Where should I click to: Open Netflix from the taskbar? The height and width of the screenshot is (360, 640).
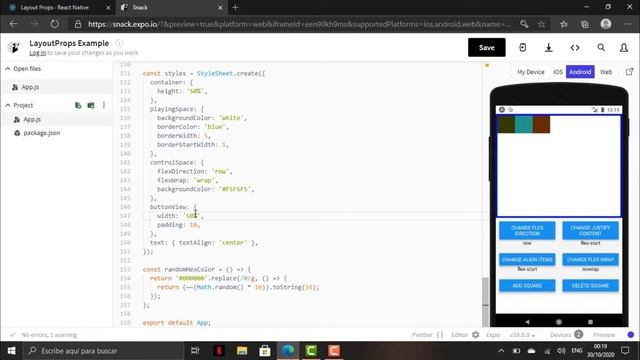point(219,351)
